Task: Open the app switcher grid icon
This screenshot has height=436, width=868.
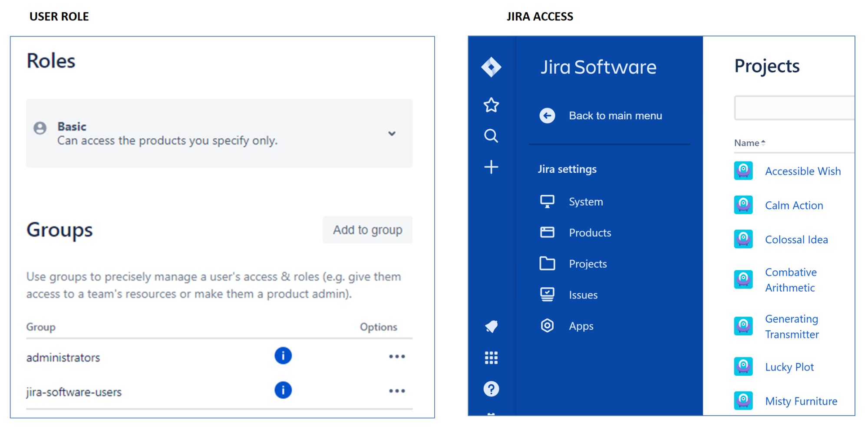Action: point(491,357)
